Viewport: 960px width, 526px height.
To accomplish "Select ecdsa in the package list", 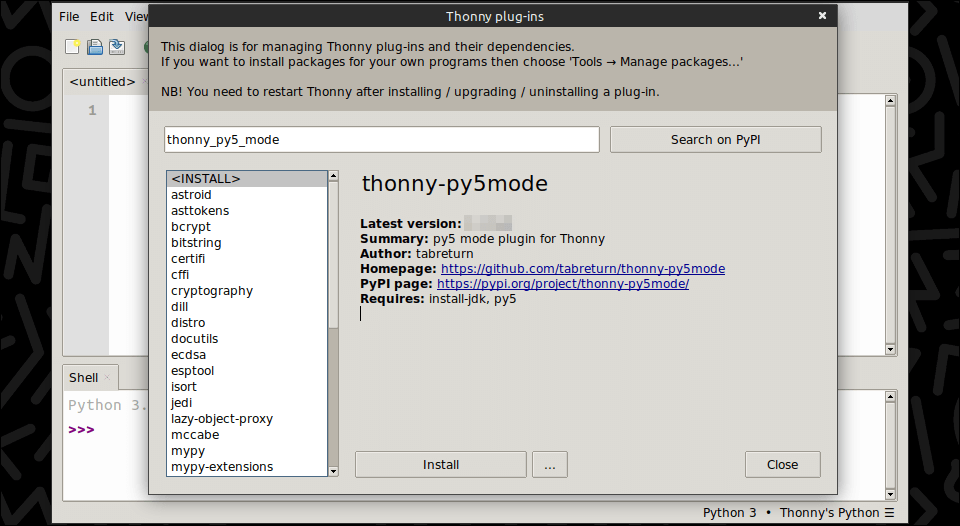I will tap(247, 355).
